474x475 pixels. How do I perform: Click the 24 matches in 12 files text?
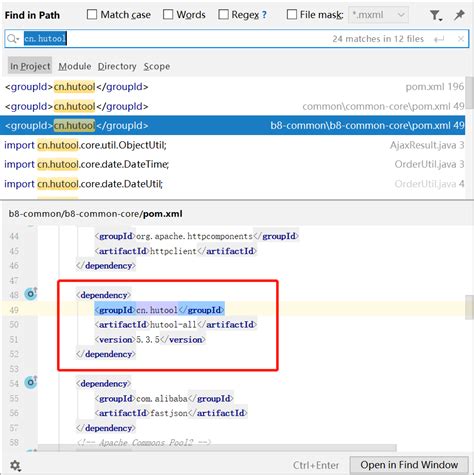click(378, 39)
